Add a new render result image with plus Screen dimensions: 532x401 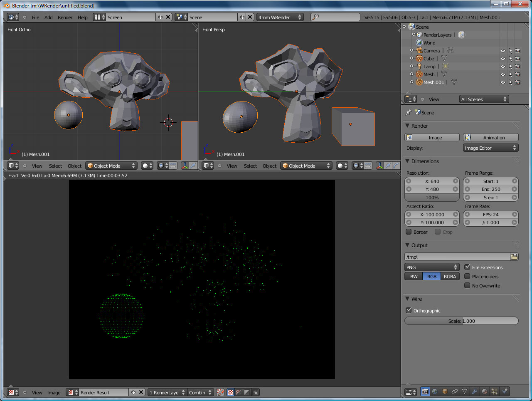[133, 392]
